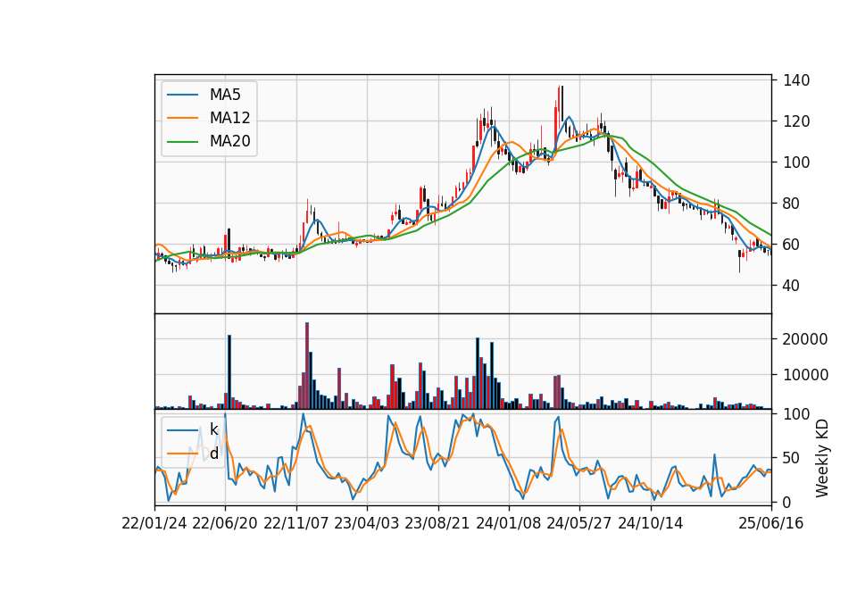Click the 22/01/24 date tick label
This screenshot has width=857, height=616.
[154, 523]
